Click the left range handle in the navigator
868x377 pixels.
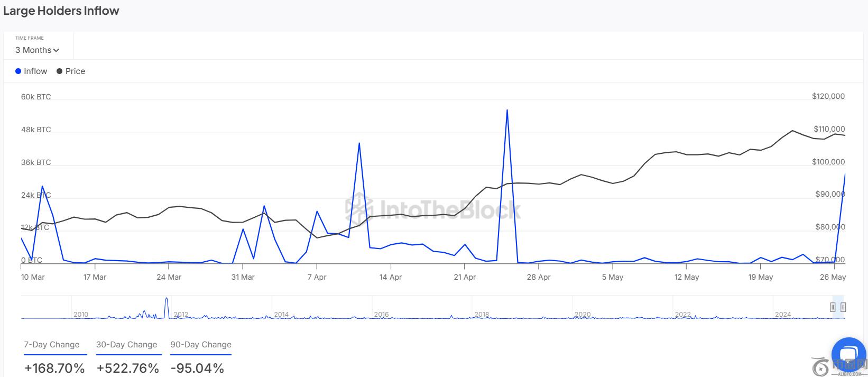point(833,307)
